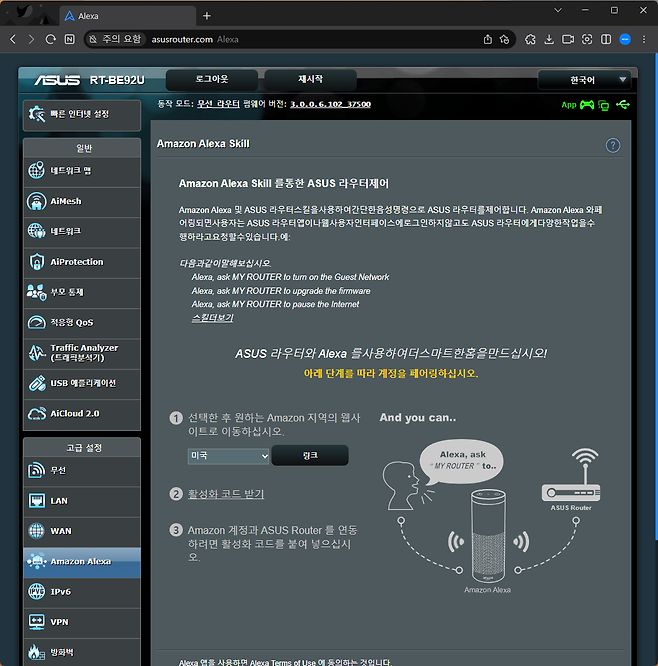Open AiCloud 2.0 from sidebar

coord(37,413)
